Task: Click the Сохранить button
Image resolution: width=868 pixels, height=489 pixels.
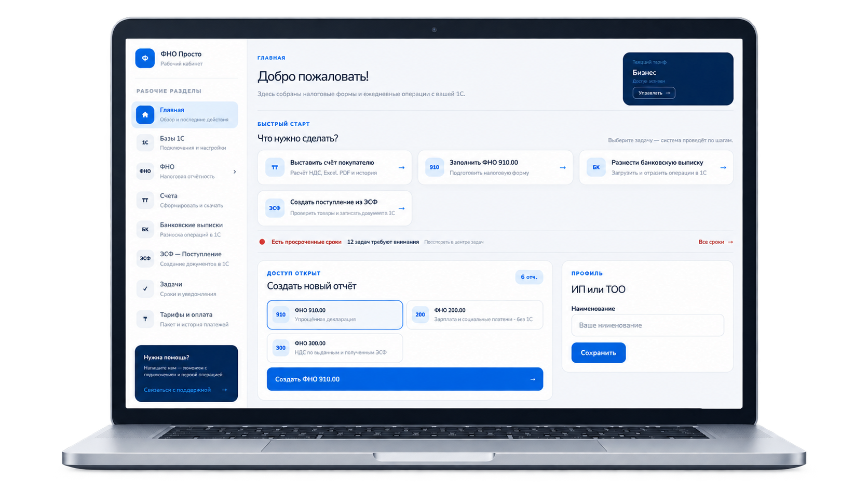Action: [x=598, y=353]
